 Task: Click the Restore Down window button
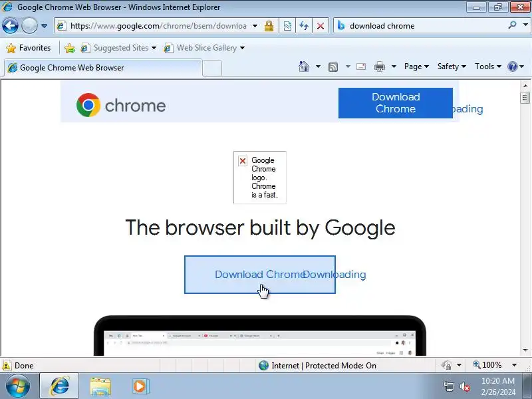(497, 7)
